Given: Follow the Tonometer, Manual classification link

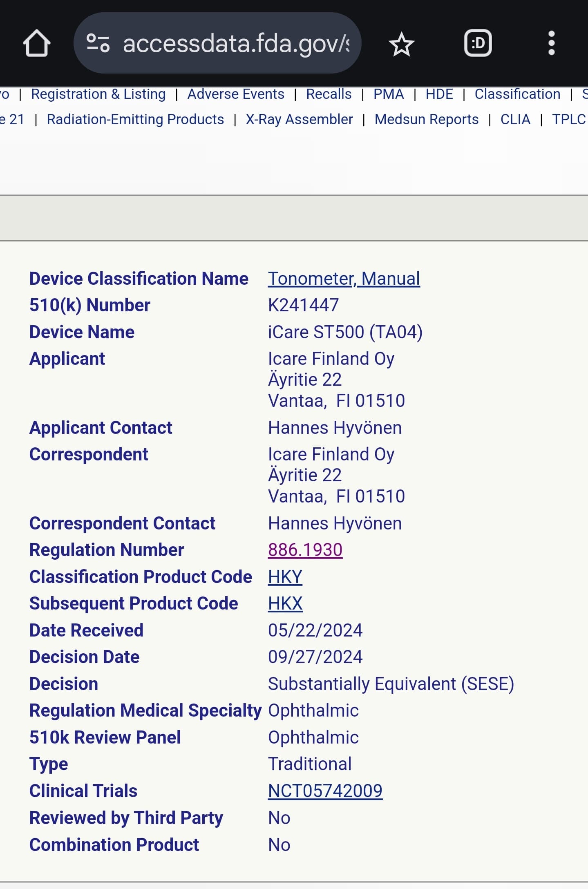Looking at the screenshot, I should point(344,279).
